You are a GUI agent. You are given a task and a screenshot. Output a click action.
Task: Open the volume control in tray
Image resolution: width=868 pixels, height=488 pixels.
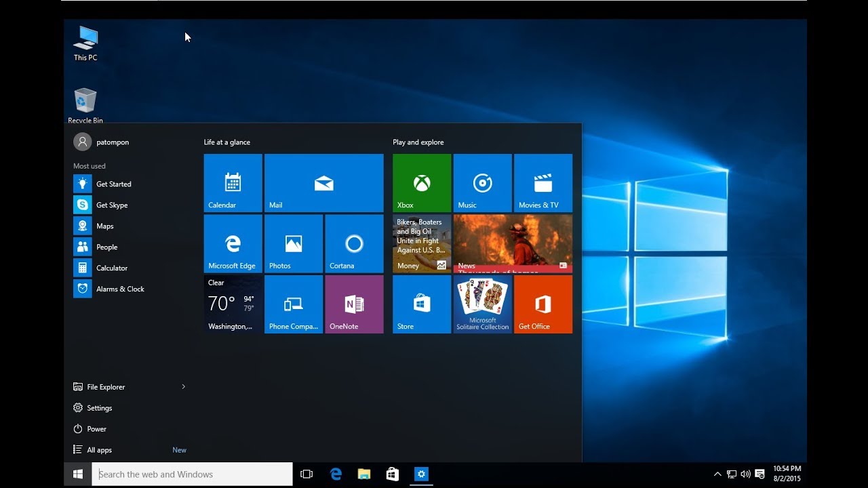pos(746,474)
